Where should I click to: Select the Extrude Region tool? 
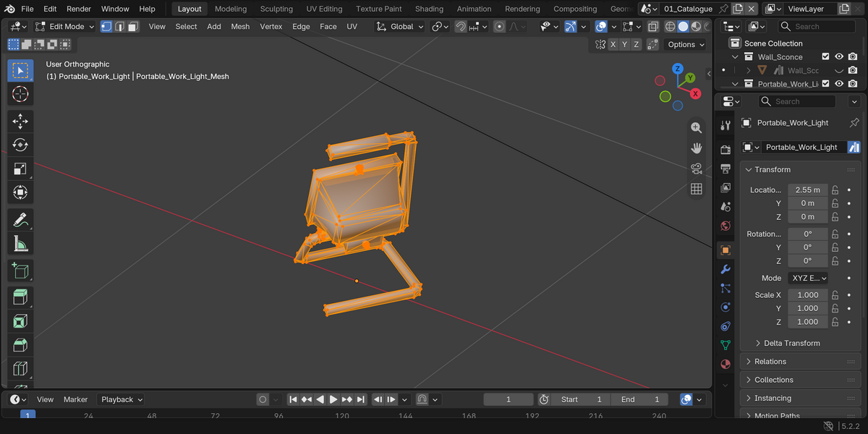20,297
